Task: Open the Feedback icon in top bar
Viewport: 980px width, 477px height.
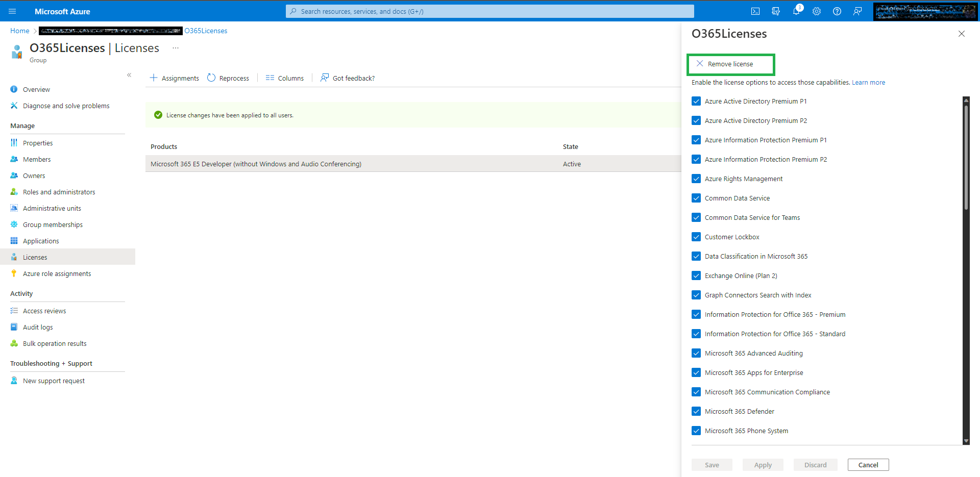Action: tap(857, 11)
